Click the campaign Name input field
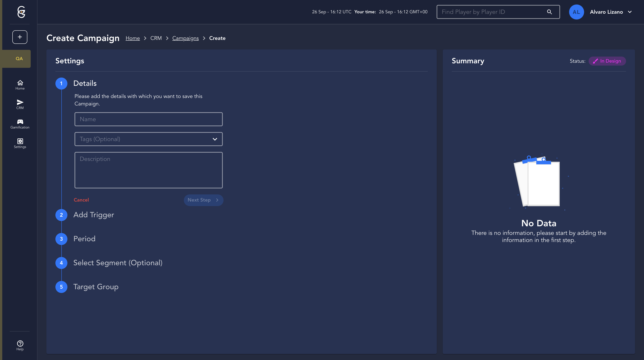Viewport: 644px width, 360px height. pos(148,119)
